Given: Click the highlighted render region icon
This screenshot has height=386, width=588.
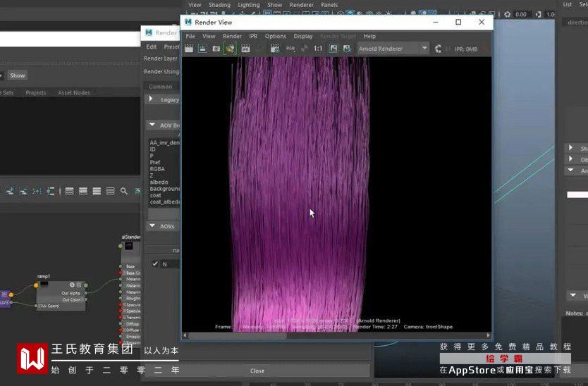Looking at the screenshot, I should point(230,49).
